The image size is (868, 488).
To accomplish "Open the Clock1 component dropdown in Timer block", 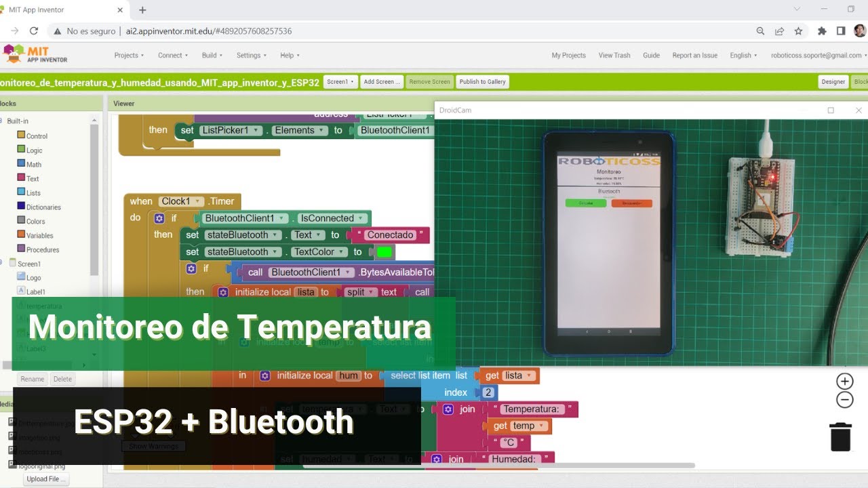I will pos(199,201).
